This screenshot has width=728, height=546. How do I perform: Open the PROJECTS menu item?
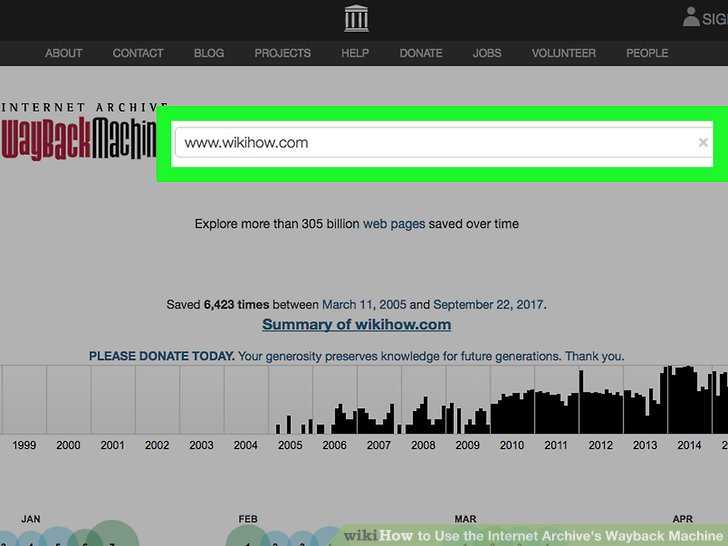point(282,53)
